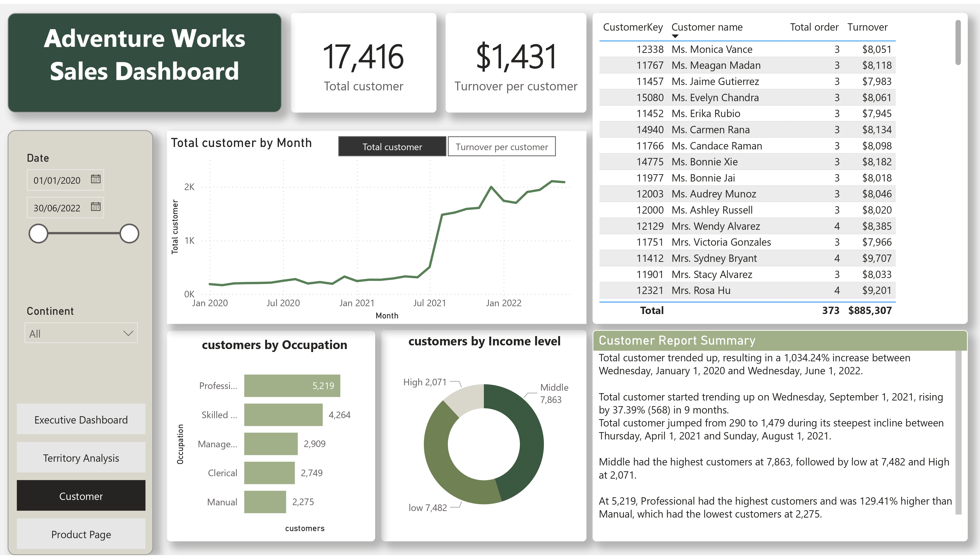This screenshot has height=559, width=980.
Task: Select row Ms. Ashley Russell
Action: (747, 210)
